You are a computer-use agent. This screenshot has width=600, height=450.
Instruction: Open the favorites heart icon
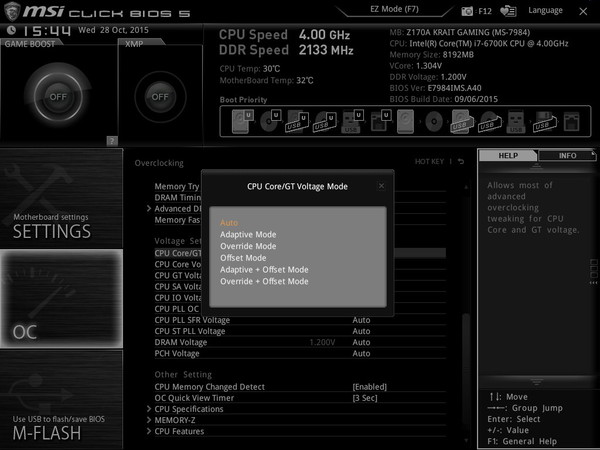point(508,11)
